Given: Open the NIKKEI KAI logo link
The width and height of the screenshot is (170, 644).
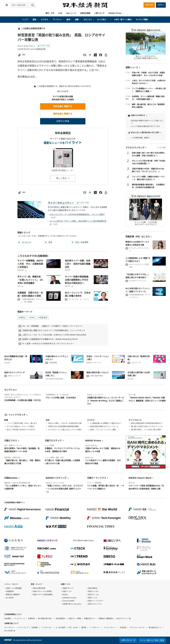Looking at the screenshot, I should pyautogui.click(x=146, y=564).
